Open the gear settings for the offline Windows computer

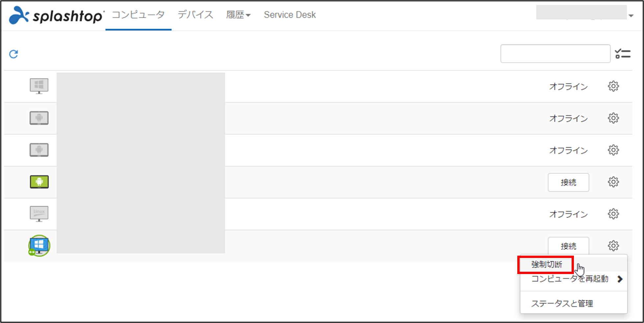pyautogui.click(x=614, y=86)
